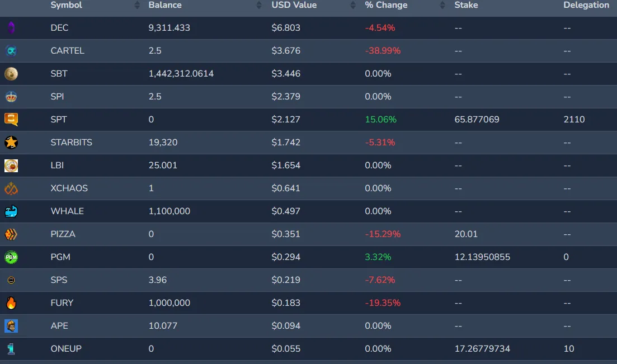Click SPT delegation 2110

(574, 120)
